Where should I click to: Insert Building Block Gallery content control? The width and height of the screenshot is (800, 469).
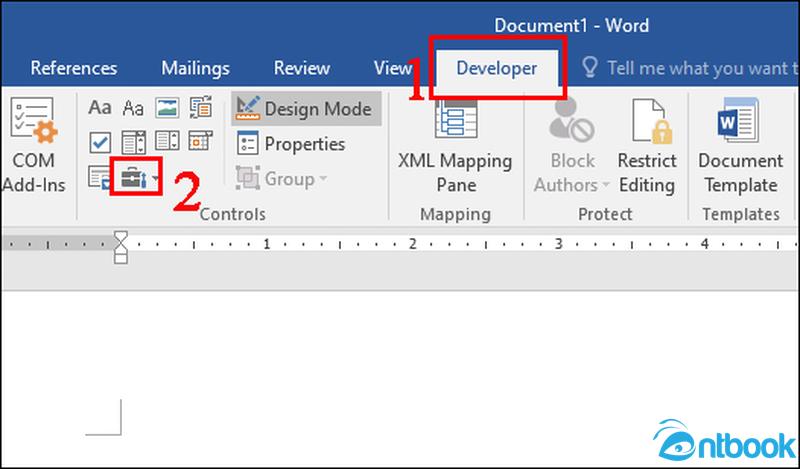pyautogui.click(x=201, y=108)
